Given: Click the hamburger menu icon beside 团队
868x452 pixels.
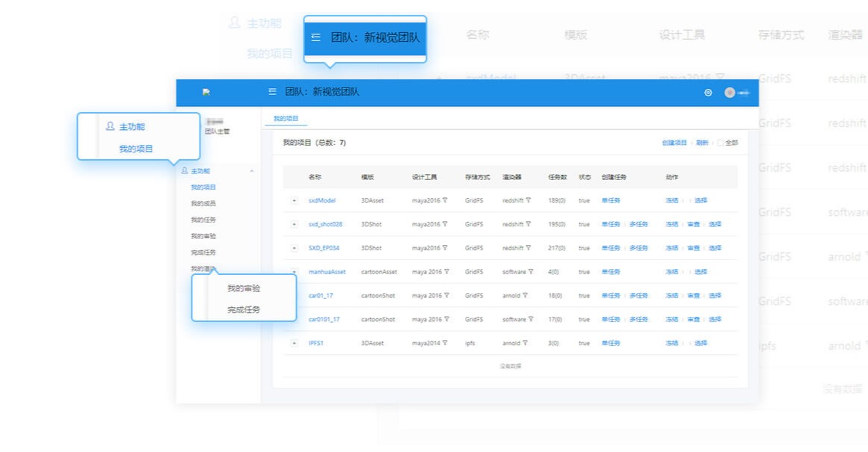Looking at the screenshot, I should pos(272,92).
